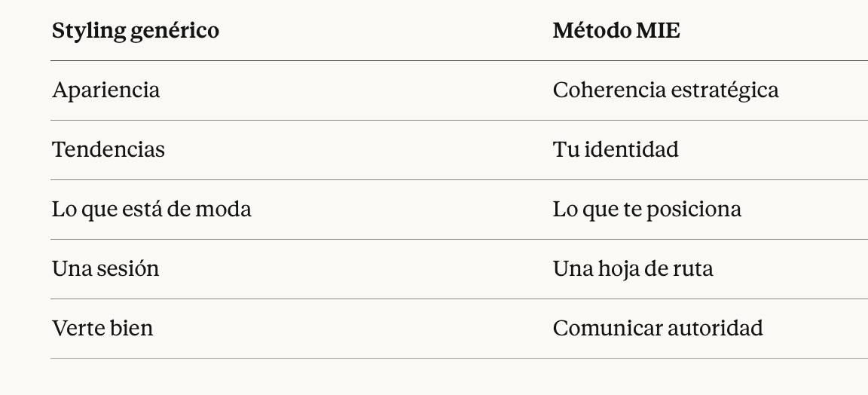This screenshot has height=395, width=868.
Task: Select the 'Verte bien' cell
Action: 102,329
